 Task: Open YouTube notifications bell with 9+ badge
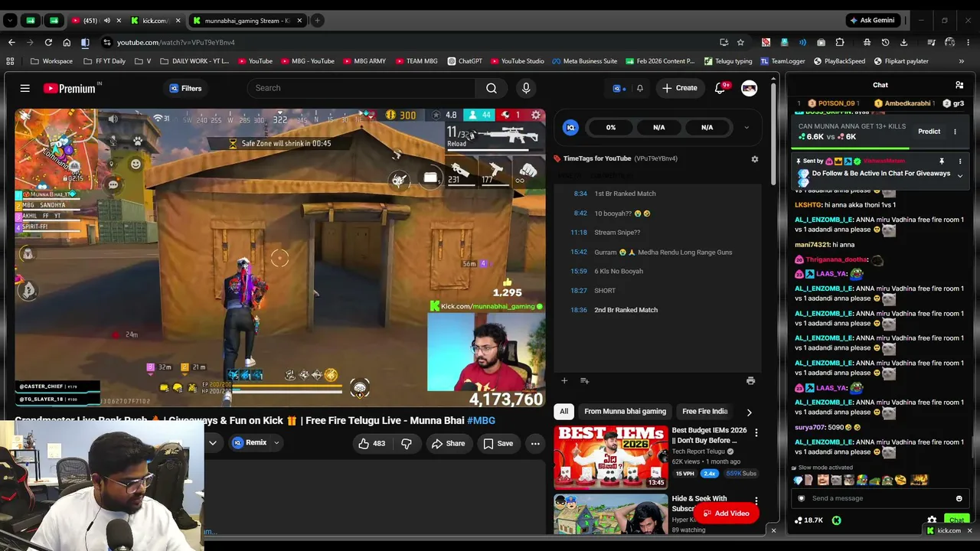tap(720, 88)
